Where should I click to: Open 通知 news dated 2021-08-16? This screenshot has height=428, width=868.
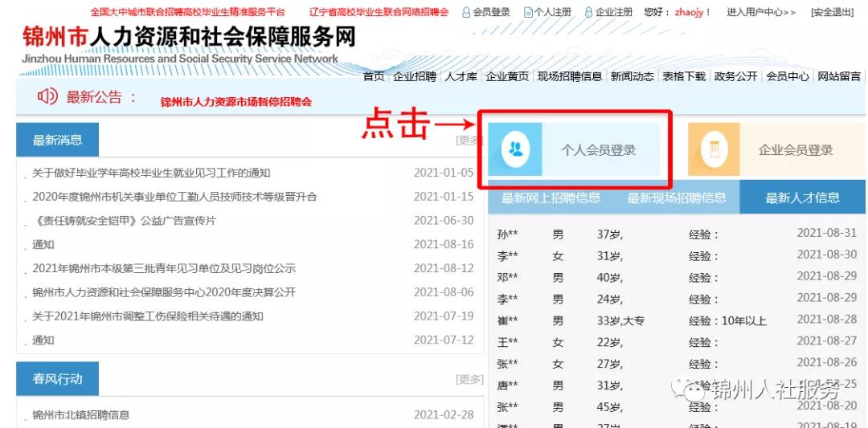pyautogui.click(x=43, y=244)
